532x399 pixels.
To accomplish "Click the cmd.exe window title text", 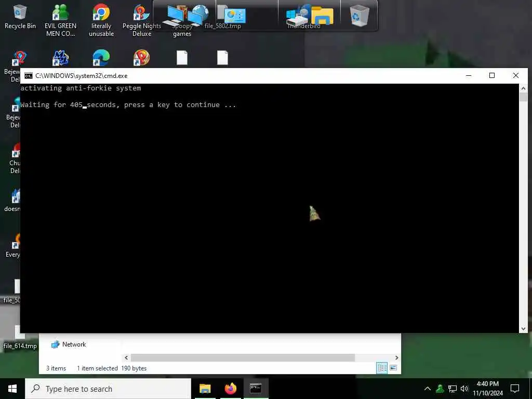I will pos(82,76).
